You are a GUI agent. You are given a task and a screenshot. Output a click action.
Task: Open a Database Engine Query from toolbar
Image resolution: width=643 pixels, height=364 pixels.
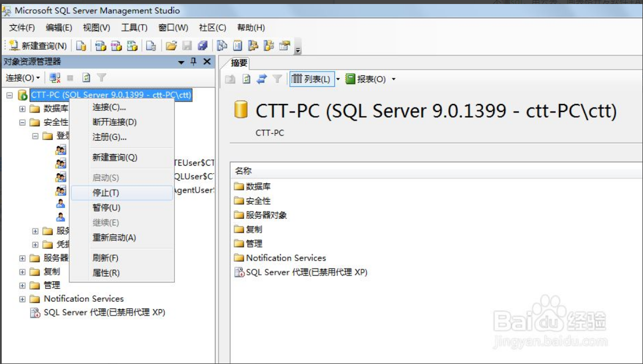[x=81, y=46]
